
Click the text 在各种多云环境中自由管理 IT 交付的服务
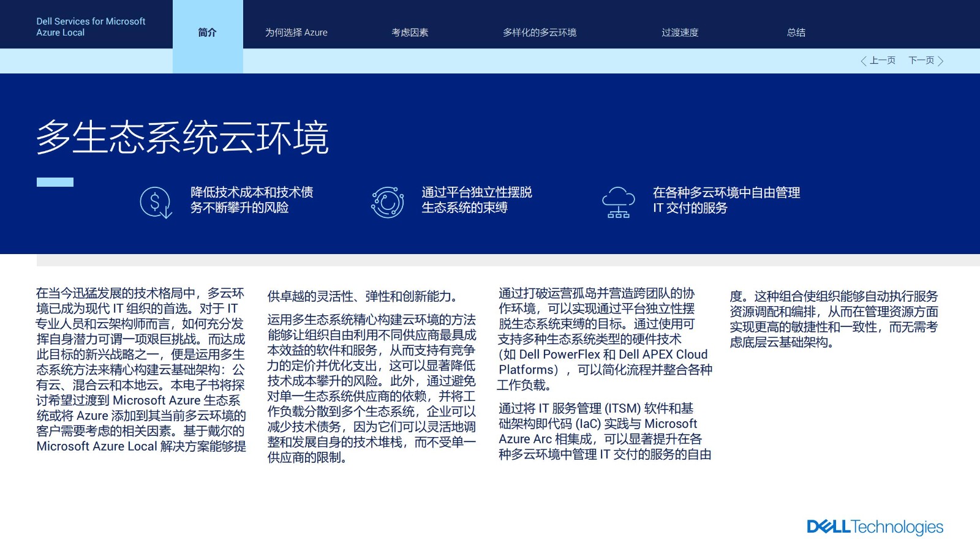pyautogui.click(x=726, y=200)
